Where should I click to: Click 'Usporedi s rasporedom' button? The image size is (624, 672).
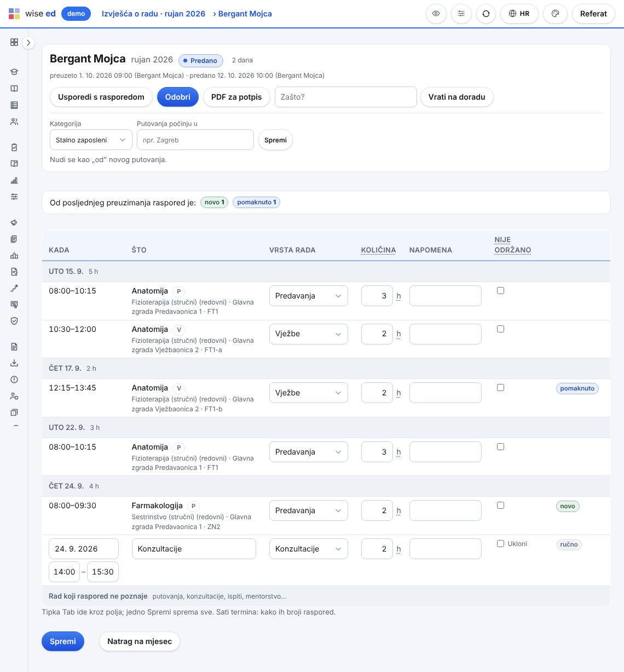pos(101,97)
